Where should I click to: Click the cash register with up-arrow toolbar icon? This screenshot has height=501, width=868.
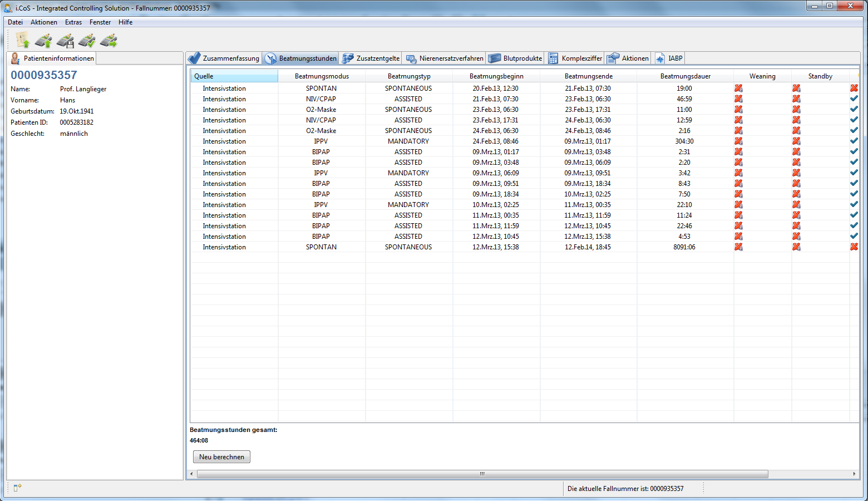click(43, 41)
